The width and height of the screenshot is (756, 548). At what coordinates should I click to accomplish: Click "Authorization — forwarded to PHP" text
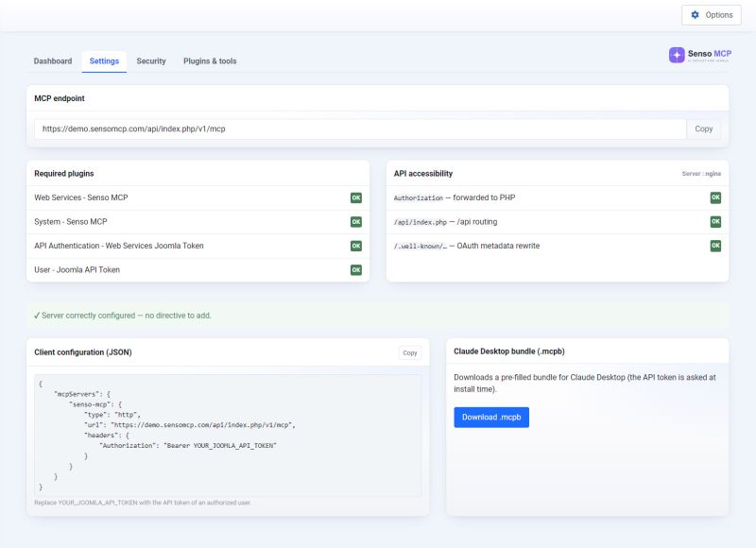point(455,197)
